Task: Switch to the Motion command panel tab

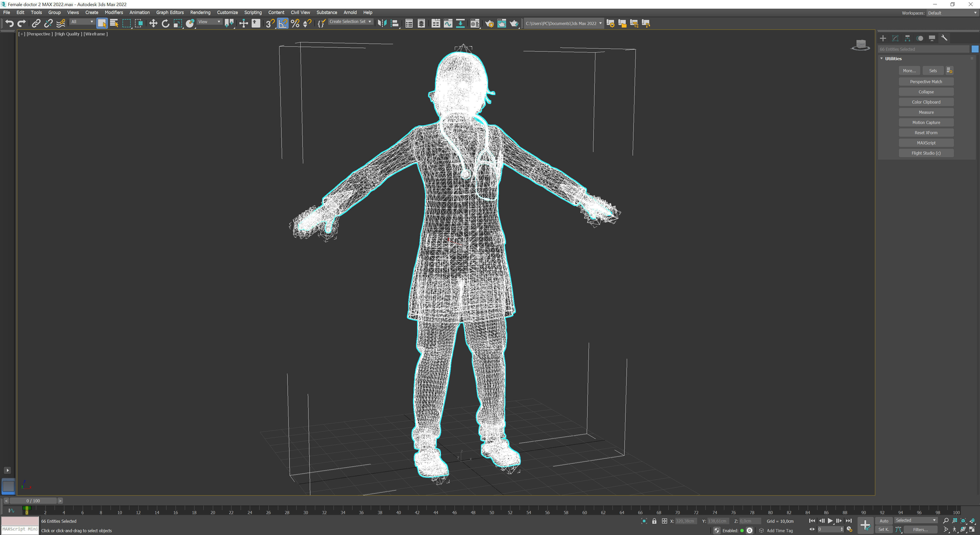Action: [x=920, y=38]
